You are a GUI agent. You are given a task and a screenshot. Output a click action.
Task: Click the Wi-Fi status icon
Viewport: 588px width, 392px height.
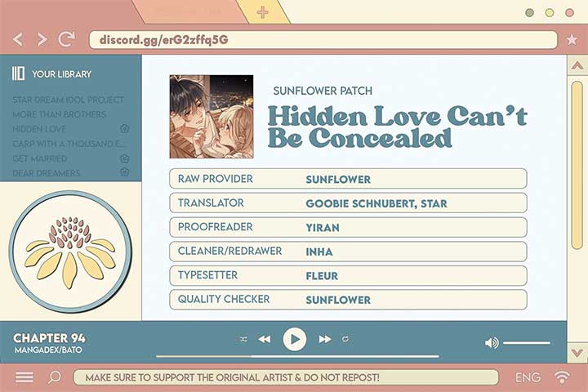(562, 377)
